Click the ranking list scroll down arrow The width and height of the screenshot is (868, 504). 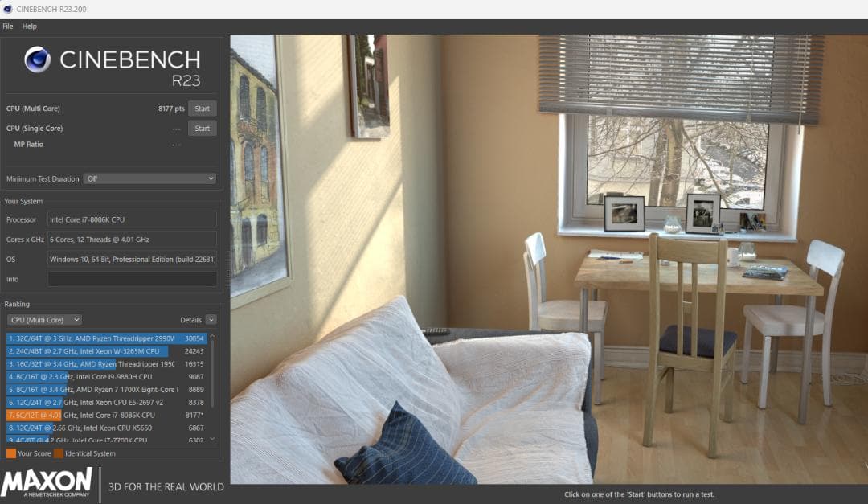pos(212,439)
